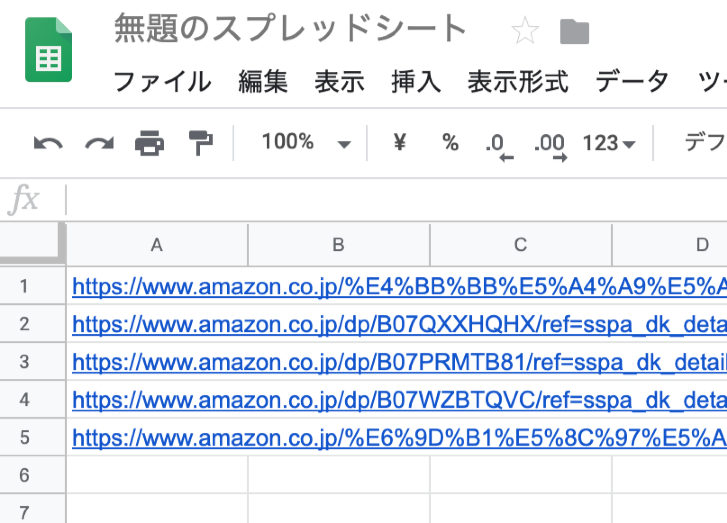Open the ファイル menu
727x523 pixels.
click(x=162, y=81)
